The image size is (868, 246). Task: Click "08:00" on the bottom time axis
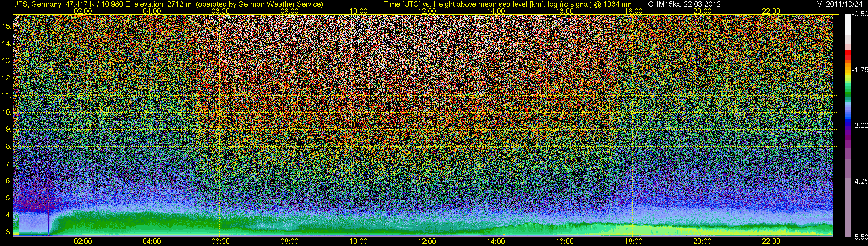coord(289,241)
